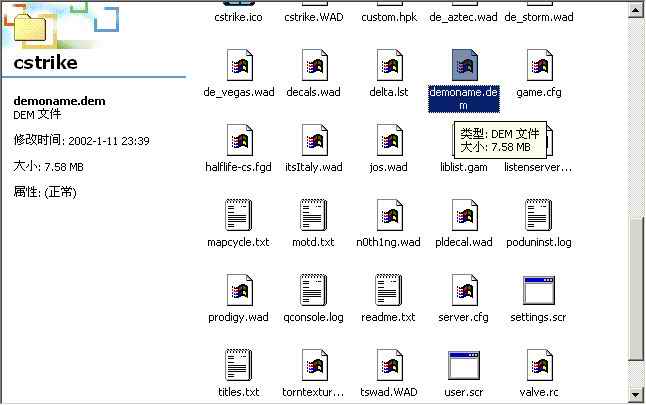Screen dimensions: 646x405
Task: Select the mapcycle.txt text file
Action: [x=238, y=216]
